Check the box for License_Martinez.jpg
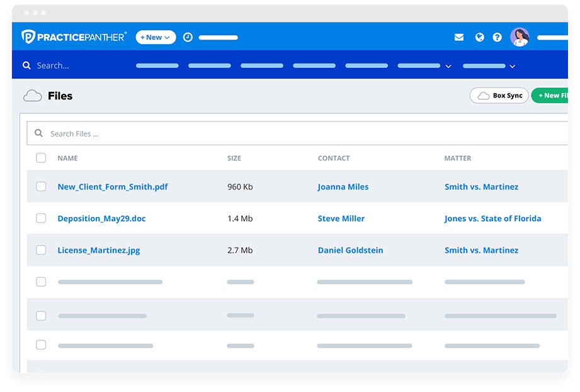The image size is (580, 392). tap(41, 249)
